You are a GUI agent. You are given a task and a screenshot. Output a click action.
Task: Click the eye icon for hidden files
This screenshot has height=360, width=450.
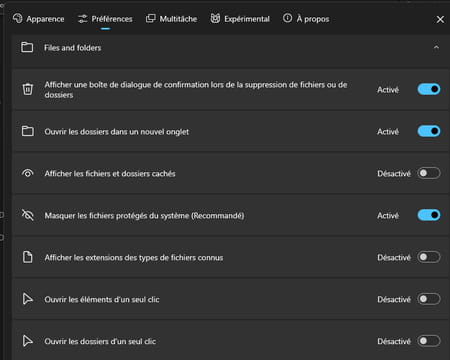click(x=28, y=173)
